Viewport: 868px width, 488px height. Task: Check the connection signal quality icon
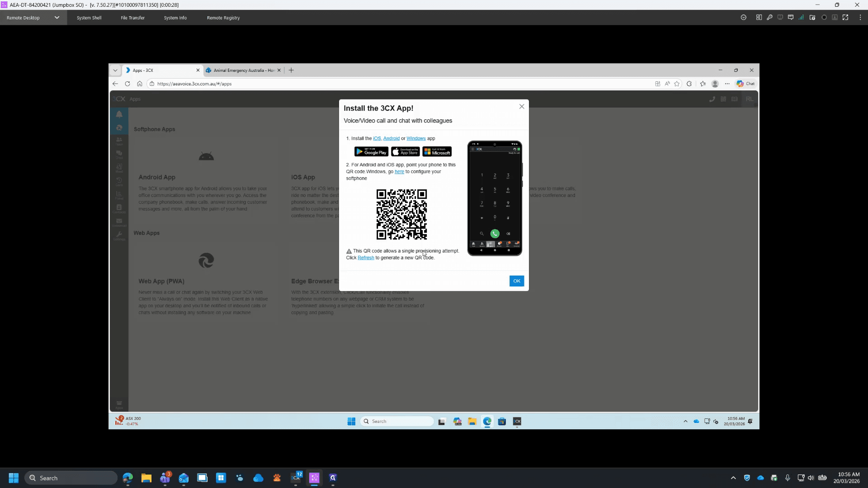click(801, 18)
